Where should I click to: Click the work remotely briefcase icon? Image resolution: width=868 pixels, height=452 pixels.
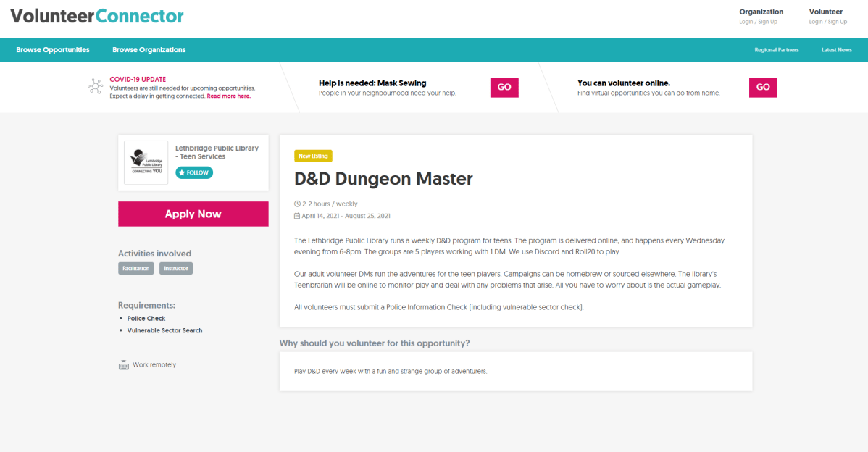(x=123, y=364)
